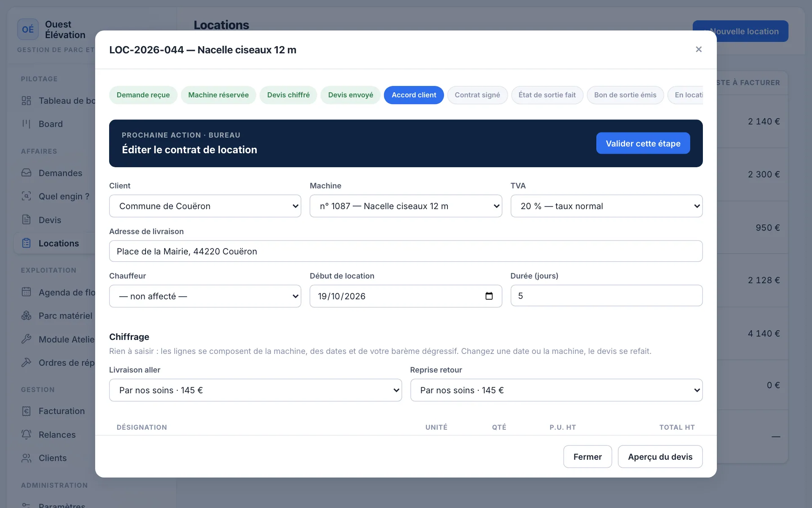Click the Durée (jours) field
This screenshot has height=508, width=812.
pos(606,296)
